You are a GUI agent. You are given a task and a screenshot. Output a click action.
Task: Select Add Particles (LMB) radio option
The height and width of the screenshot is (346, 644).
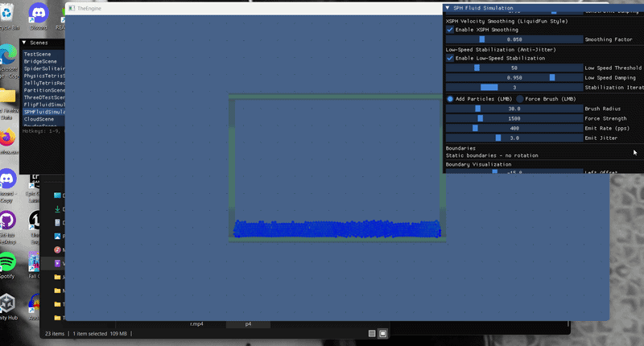[450, 99]
